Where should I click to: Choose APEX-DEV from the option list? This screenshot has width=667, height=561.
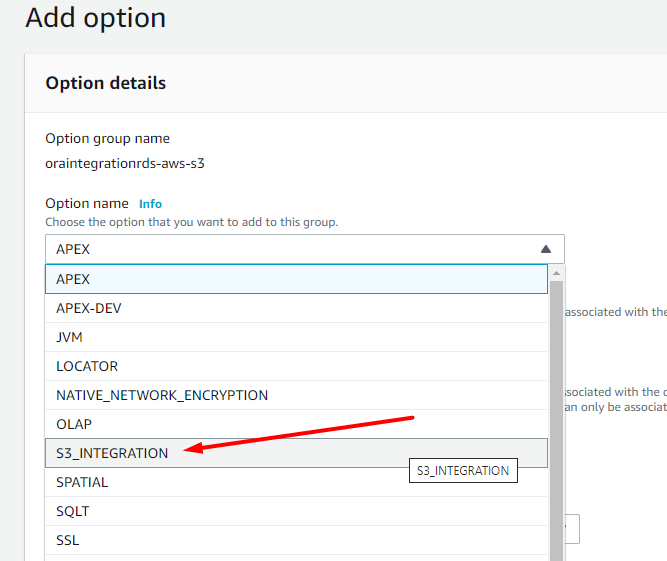pyautogui.click(x=296, y=308)
